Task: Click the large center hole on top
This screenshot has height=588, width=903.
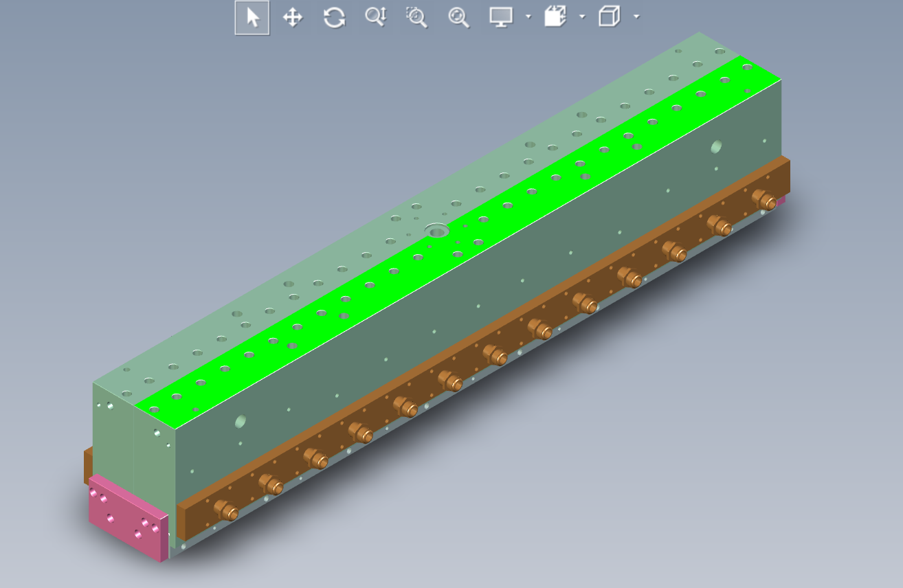Action: pyautogui.click(x=436, y=229)
